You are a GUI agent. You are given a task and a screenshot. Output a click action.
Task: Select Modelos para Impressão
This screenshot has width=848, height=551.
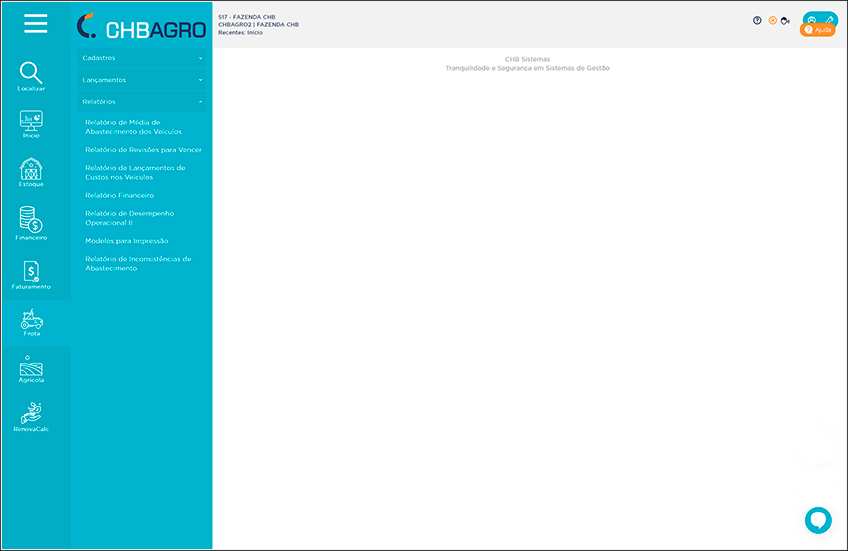(x=126, y=241)
